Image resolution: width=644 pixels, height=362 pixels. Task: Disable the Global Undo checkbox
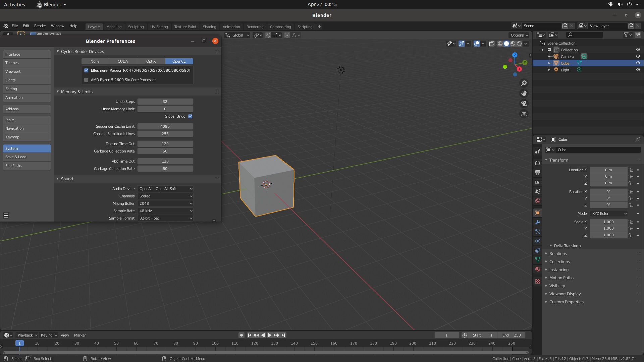[x=190, y=116]
